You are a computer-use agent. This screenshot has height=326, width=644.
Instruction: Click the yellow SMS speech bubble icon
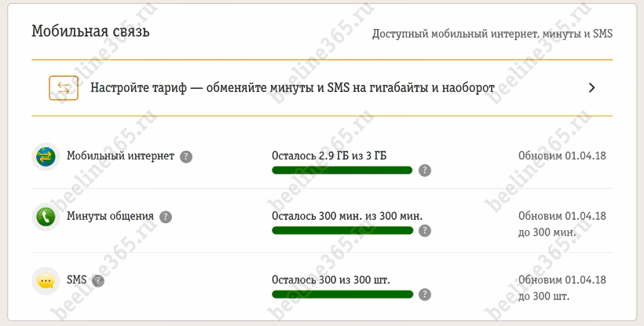point(46,280)
